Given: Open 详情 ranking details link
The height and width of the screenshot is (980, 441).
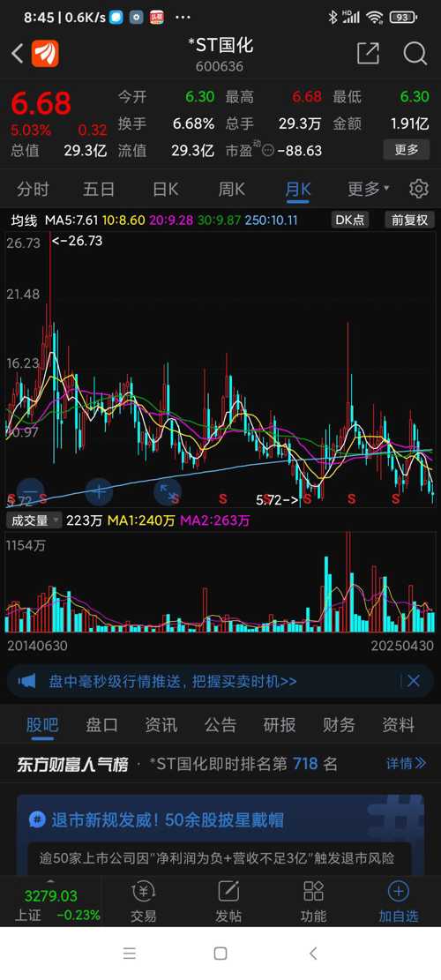Looking at the screenshot, I should pos(406,763).
